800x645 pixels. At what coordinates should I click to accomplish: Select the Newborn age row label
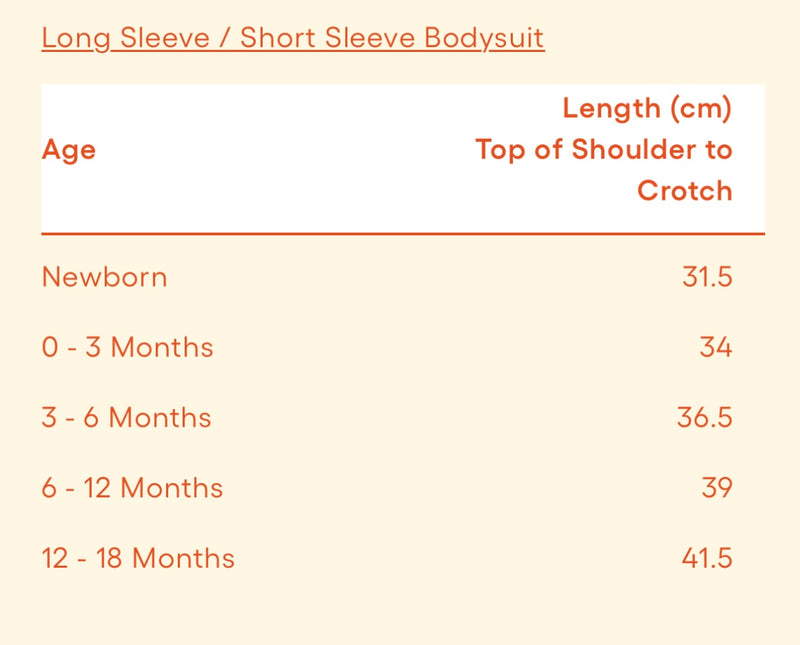click(x=104, y=277)
